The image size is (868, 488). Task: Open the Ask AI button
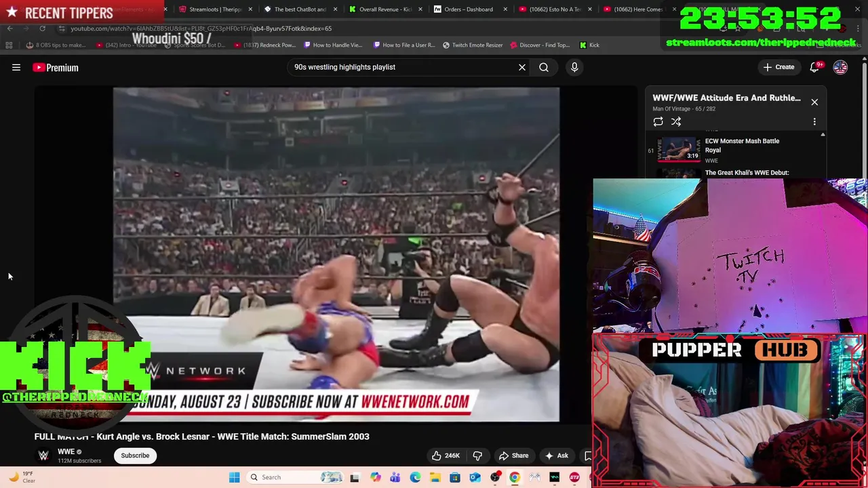[x=557, y=455]
